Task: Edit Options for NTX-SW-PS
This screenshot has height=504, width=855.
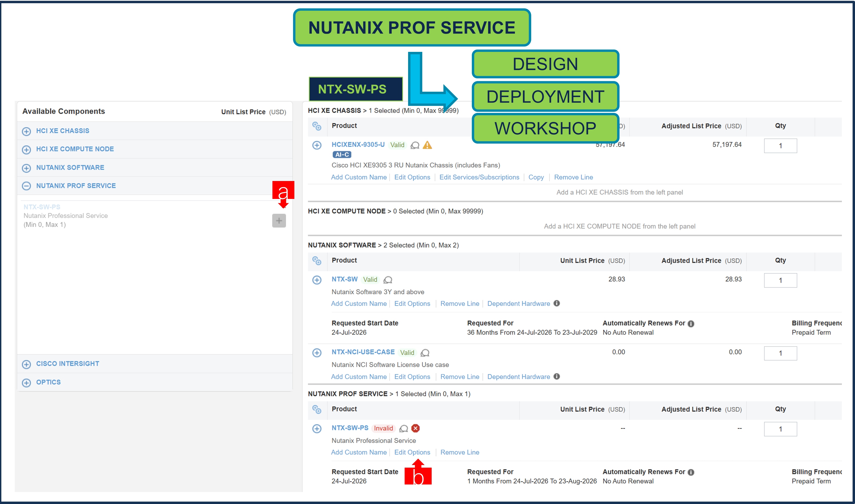Action: (412, 452)
